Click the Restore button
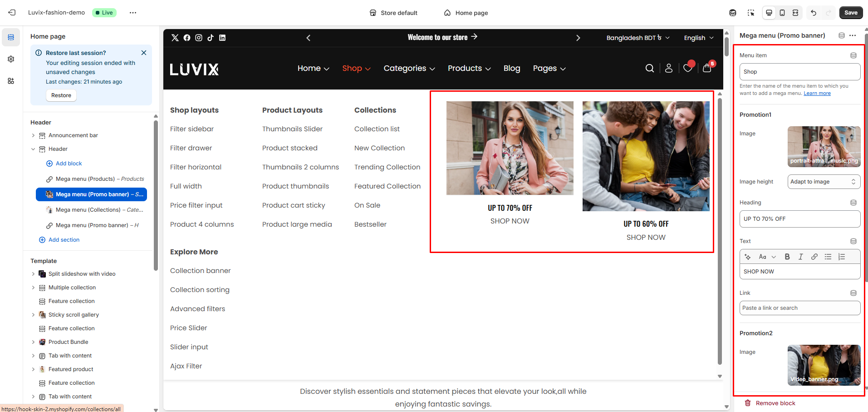The height and width of the screenshot is (412, 868). coord(61,95)
